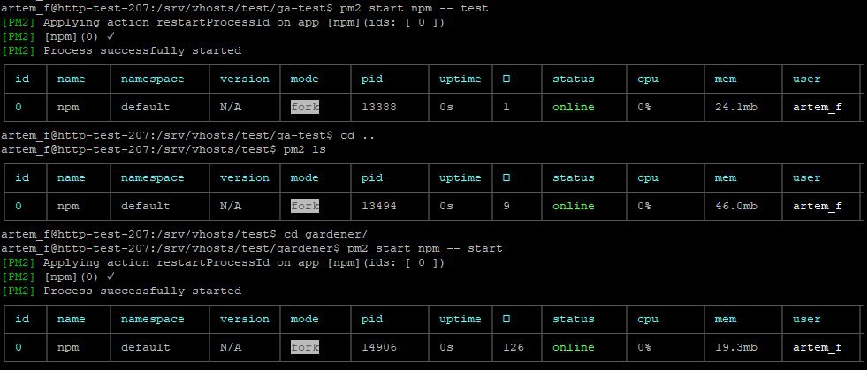Click pid value 13494

[378, 207]
